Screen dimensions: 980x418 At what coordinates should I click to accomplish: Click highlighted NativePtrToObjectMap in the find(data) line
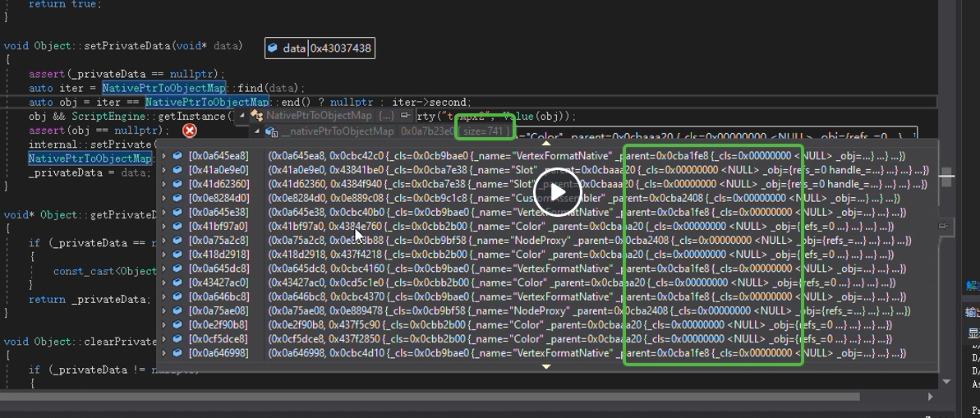[x=163, y=88]
